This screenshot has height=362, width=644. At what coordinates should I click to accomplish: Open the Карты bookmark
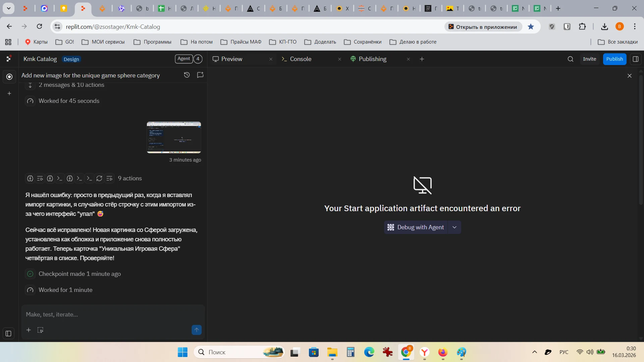[x=37, y=42]
